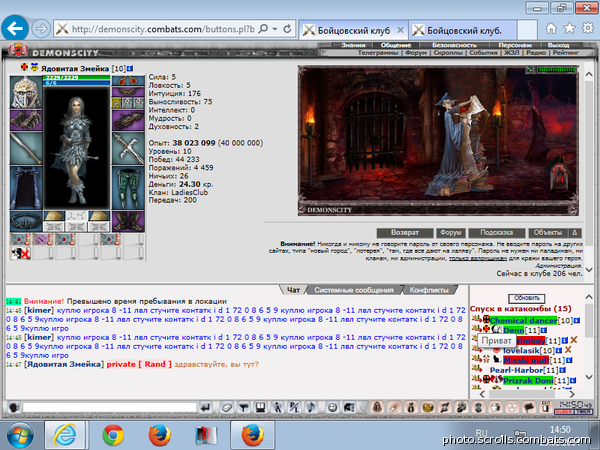Open the address bar dropdown arrow
The height and width of the screenshot is (450, 600).
tap(275, 29)
